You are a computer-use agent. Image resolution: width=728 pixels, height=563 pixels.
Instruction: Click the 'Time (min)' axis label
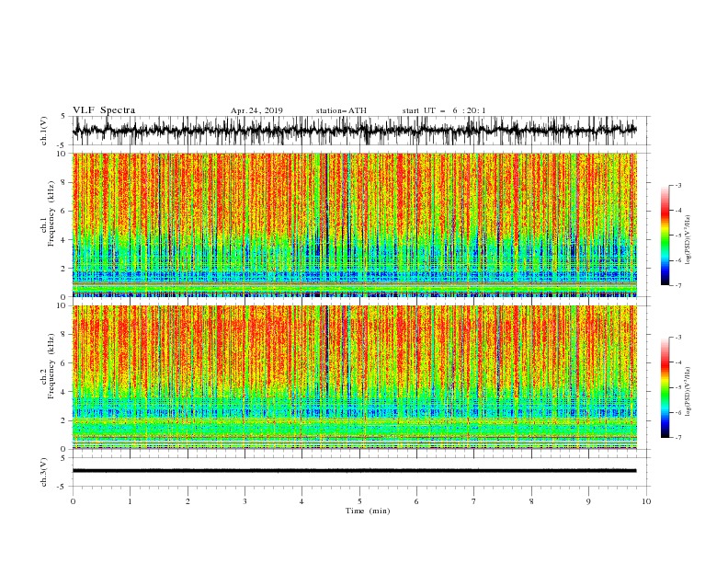368,511
